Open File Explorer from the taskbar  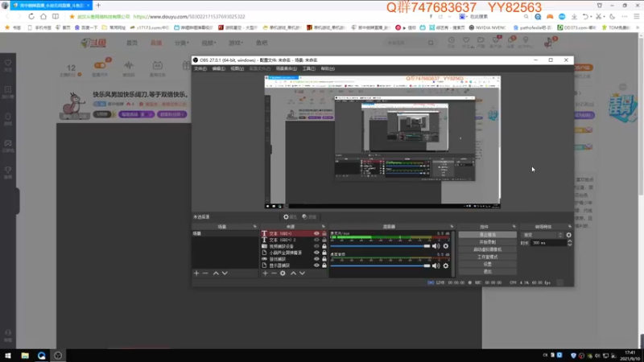pos(25,356)
